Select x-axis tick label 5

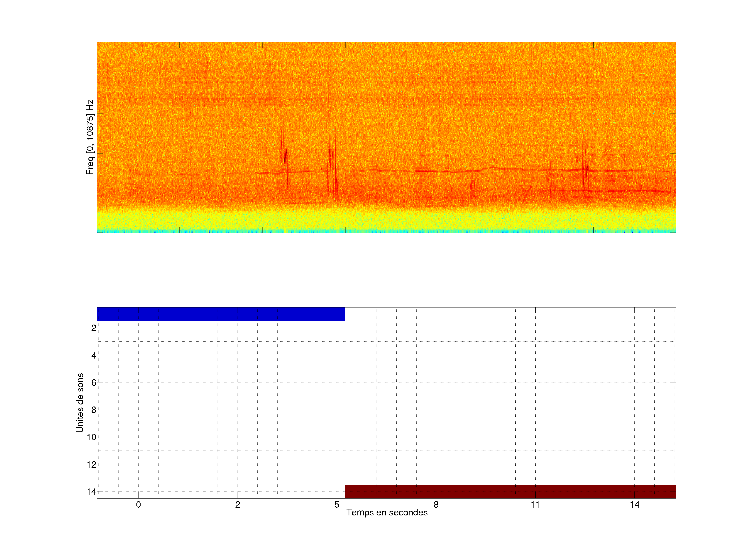[337, 505]
